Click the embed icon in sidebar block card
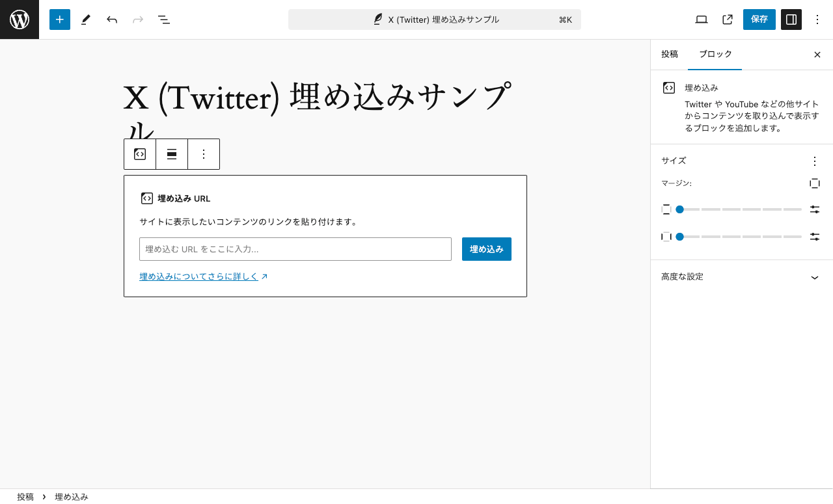Screen dimensions: 833x504 [x=669, y=88]
